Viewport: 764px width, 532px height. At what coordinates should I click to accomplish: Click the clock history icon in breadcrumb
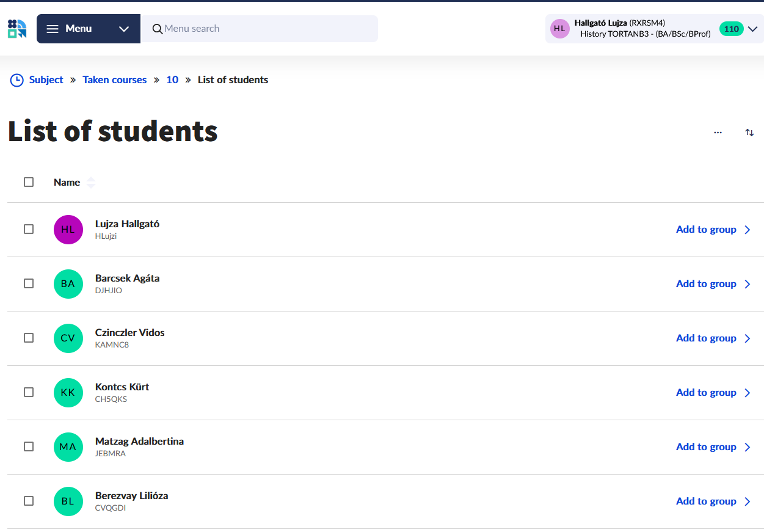[16, 80]
